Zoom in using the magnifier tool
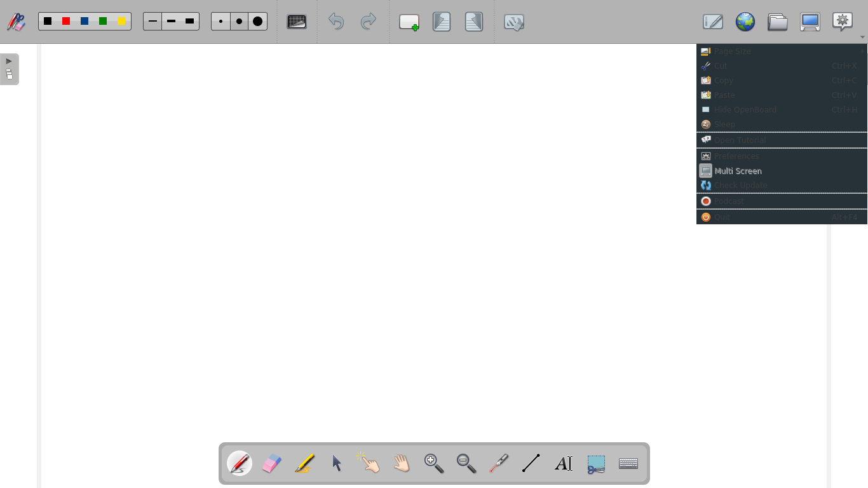Viewport: 868px width, 488px height. [x=433, y=463]
